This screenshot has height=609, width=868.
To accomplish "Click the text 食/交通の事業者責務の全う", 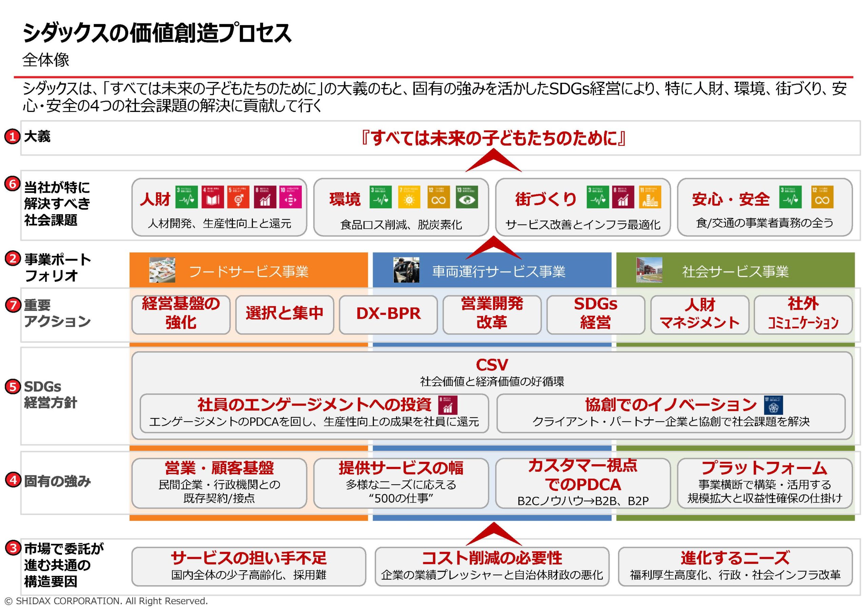I will click(x=765, y=223).
